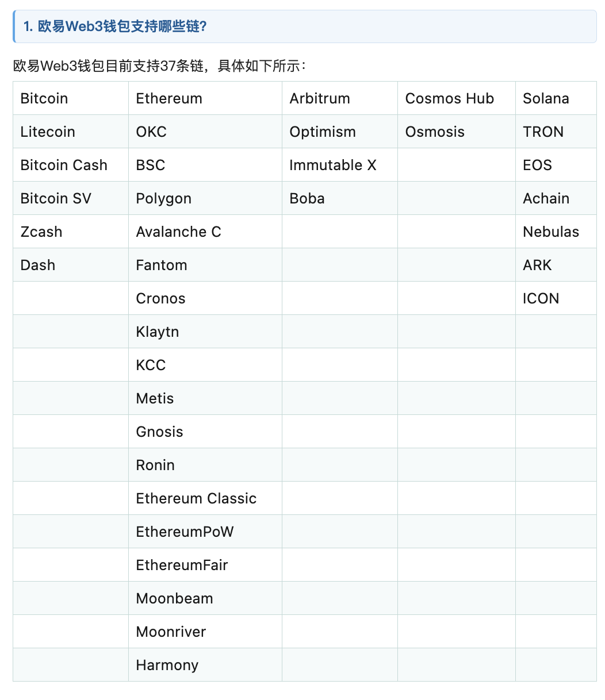This screenshot has width=605, height=700.
Task: Select the TRON cell
Action: [543, 132]
